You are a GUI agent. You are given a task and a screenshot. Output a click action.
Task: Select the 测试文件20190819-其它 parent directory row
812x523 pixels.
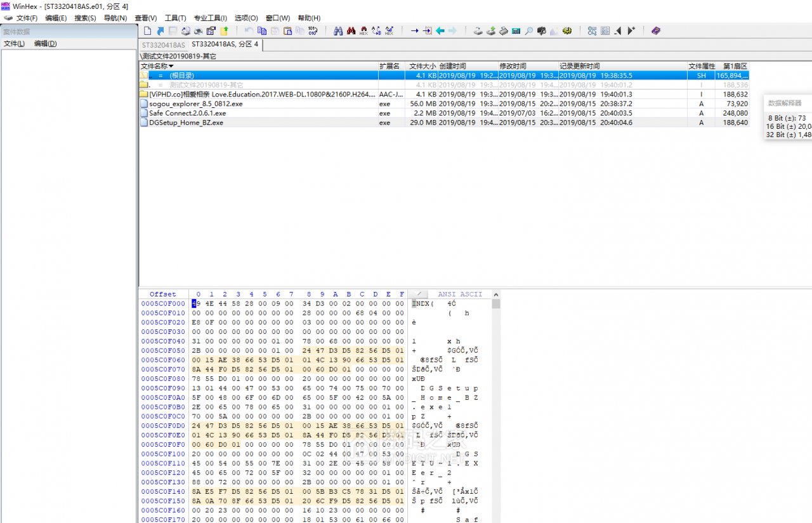click(x=444, y=84)
